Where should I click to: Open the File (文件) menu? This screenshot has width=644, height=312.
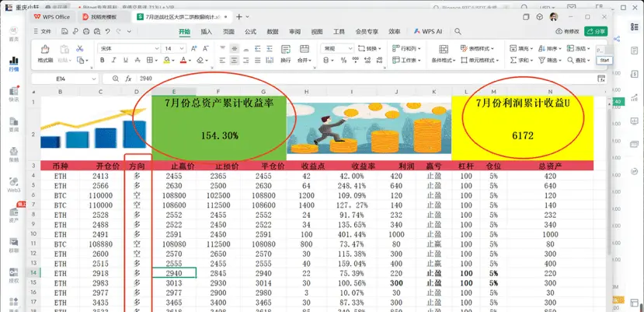[43, 32]
